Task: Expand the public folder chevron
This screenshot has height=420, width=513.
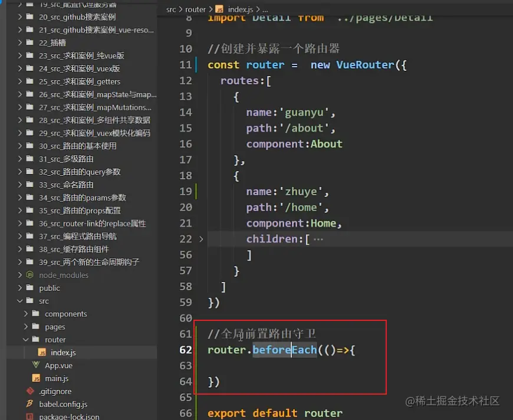Action: [20, 288]
